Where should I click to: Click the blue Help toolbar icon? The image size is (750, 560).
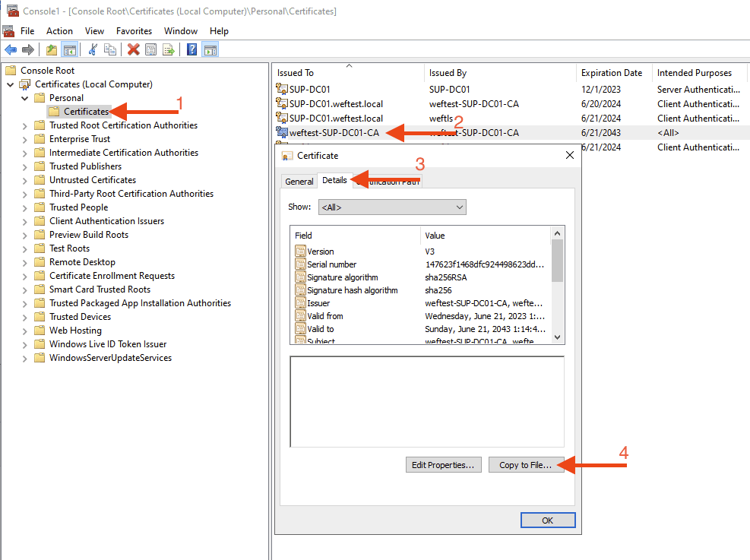point(191,49)
